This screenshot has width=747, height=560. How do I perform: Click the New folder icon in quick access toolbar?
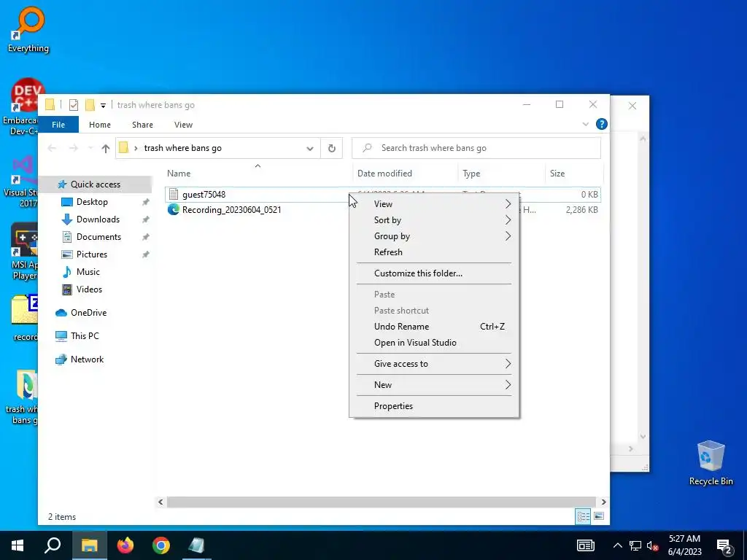coord(90,105)
